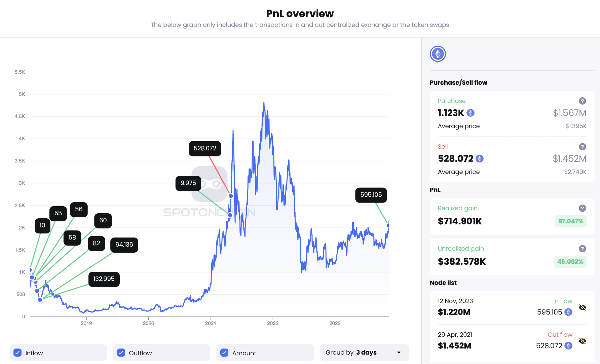Screen dimensions: 600x364
Task: Disable the Inflow checkbox
Action: (17, 353)
